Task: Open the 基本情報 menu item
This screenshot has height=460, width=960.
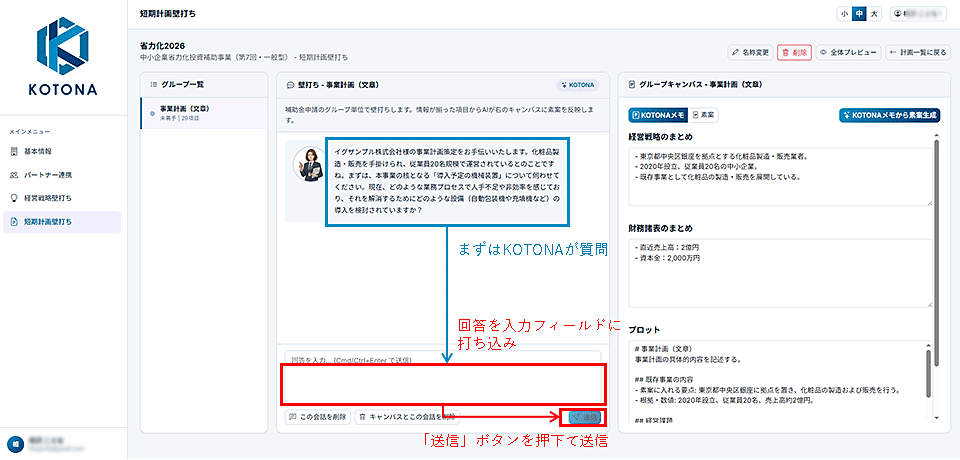Action: [61, 151]
